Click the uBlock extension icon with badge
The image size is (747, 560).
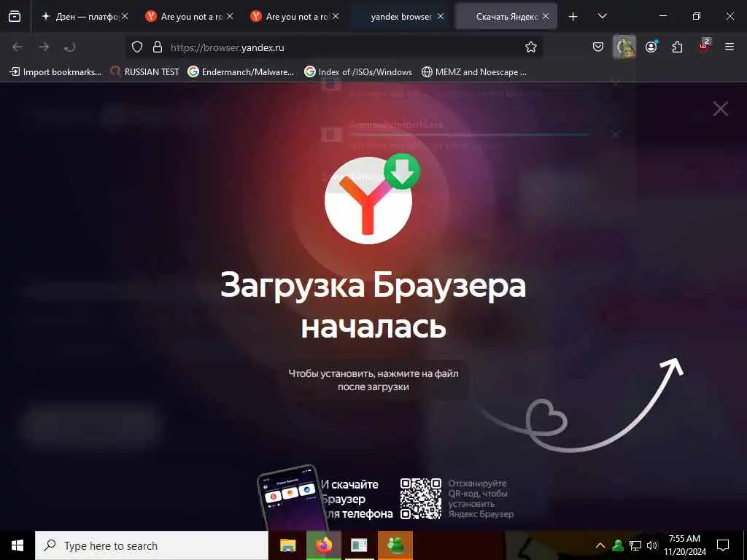704,46
